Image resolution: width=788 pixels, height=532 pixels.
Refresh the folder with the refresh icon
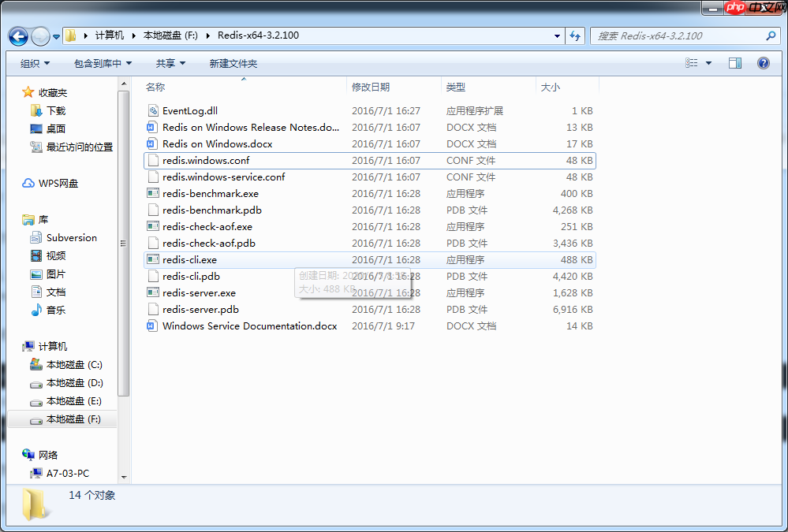(x=575, y=35)
